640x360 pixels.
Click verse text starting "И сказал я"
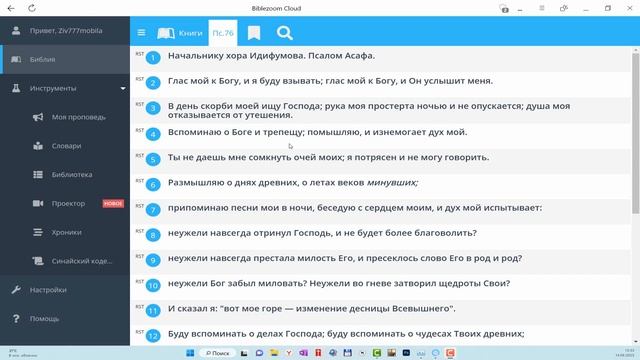pyautogui.click(x=311, y=309)
